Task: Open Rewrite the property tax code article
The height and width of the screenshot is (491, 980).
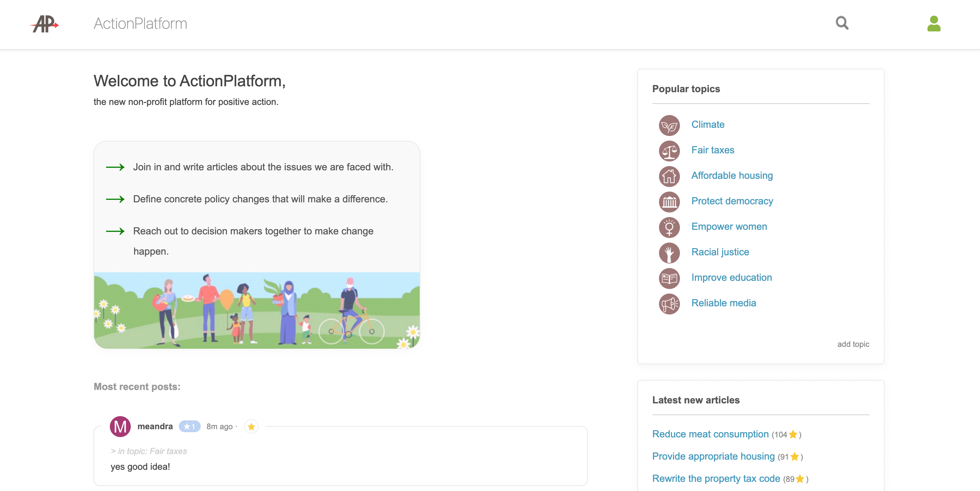Action: 716,479
